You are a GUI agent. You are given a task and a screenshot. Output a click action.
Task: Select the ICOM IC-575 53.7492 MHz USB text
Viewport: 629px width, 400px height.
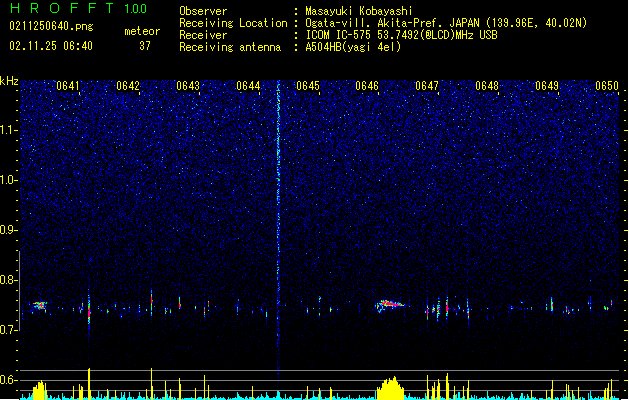click(x=401, y=35)
